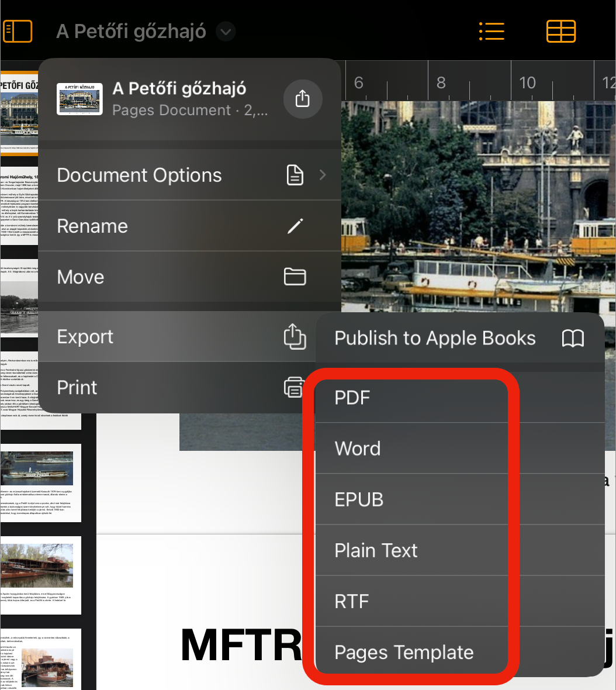Select the first page thumbnail in sidebar
Viewport: 616px width, 690px height.
coord(19,113)
